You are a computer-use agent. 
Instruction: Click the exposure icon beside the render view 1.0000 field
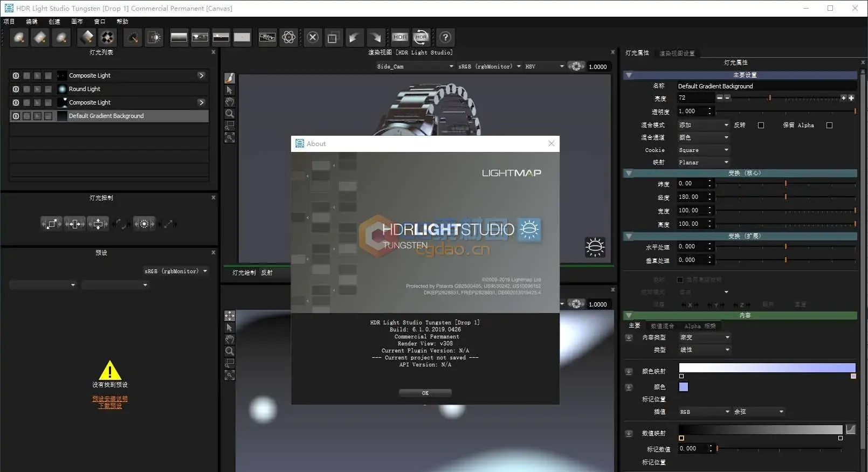(576, 66)
